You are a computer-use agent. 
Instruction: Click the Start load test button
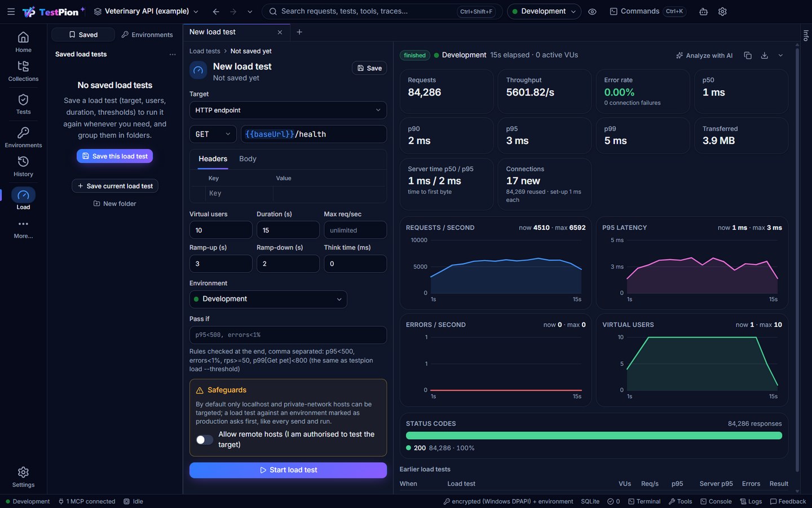288,470
